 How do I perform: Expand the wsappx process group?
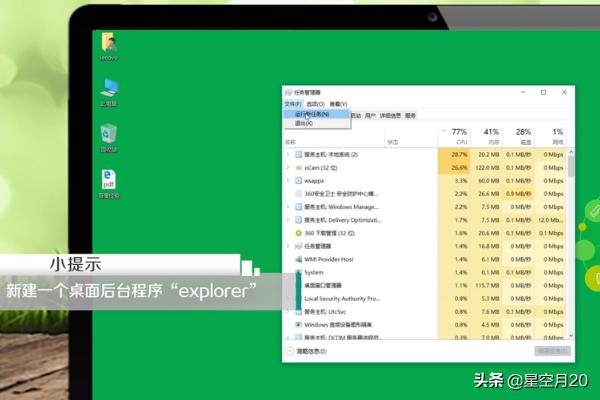coord(288,181)
